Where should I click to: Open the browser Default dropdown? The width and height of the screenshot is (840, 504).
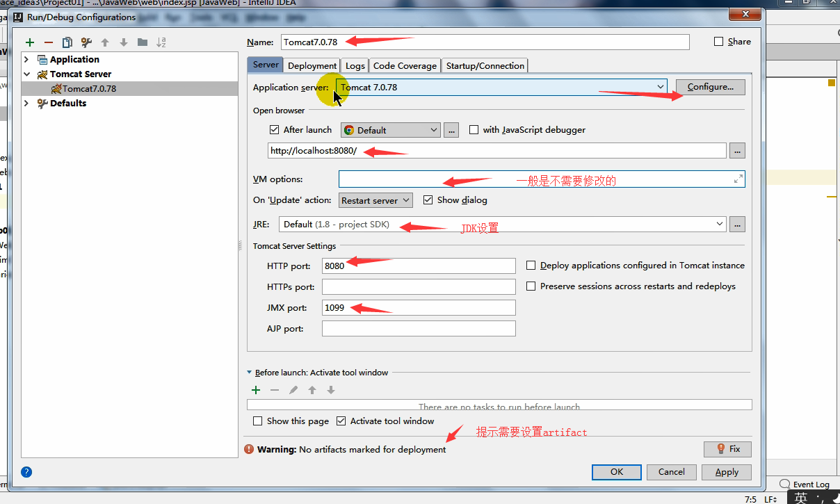pos(390,130)
